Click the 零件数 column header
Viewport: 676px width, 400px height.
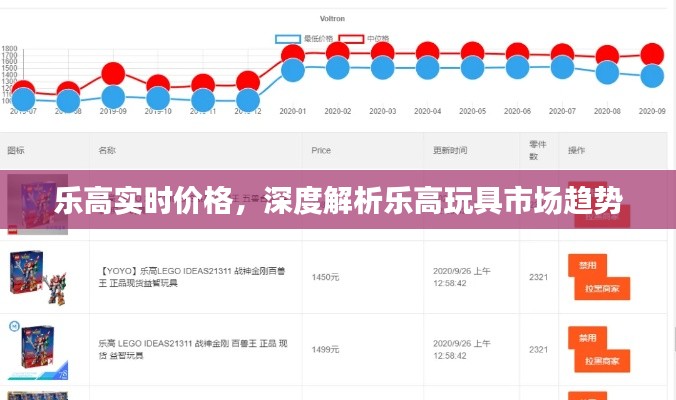pyautogui.click(x=538, y=150)
